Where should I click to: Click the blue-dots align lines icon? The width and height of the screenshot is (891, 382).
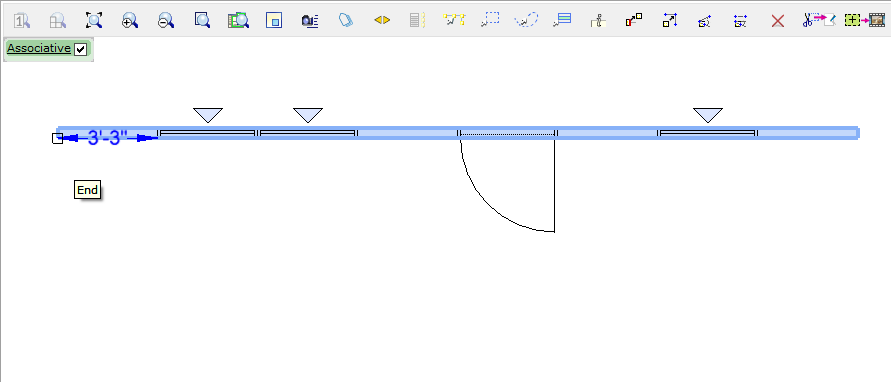point(740,21)
